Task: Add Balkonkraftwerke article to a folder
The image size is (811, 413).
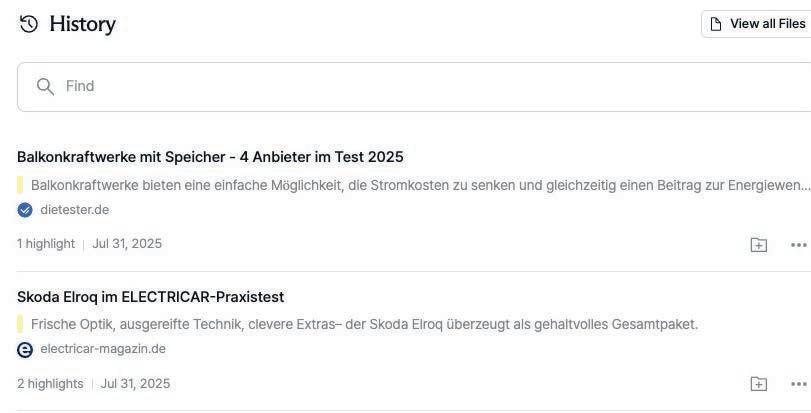Action: click(759, 245)
